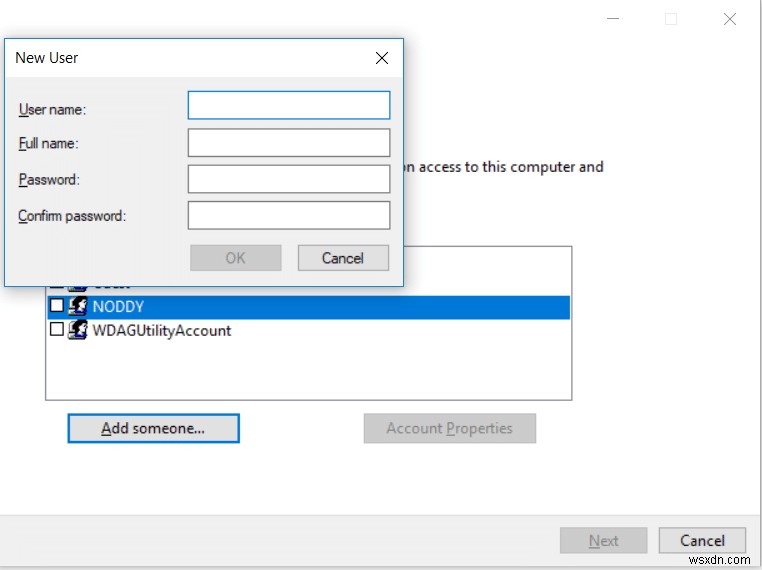
Task: Click Next in the wizard
Action: coord(604,540)
